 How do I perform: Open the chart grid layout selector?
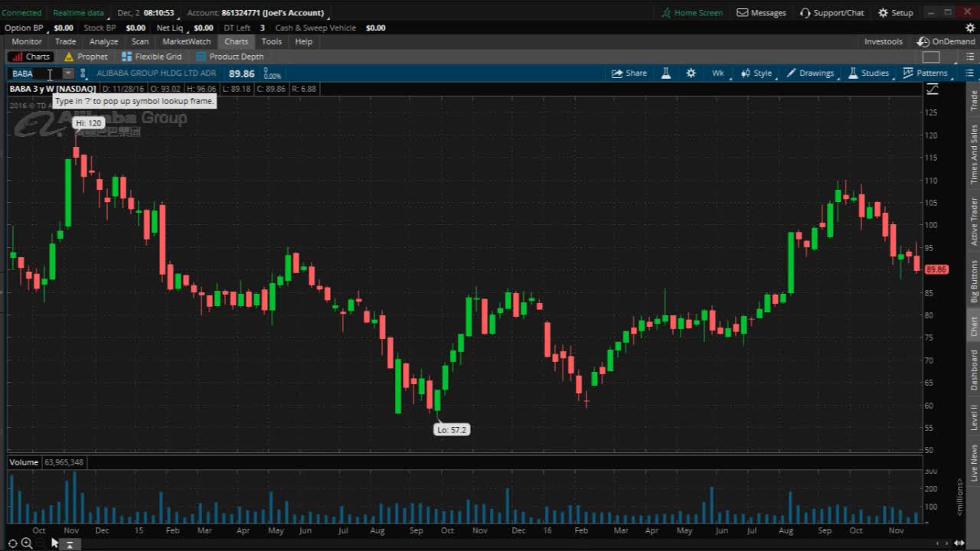coord(931,57)
